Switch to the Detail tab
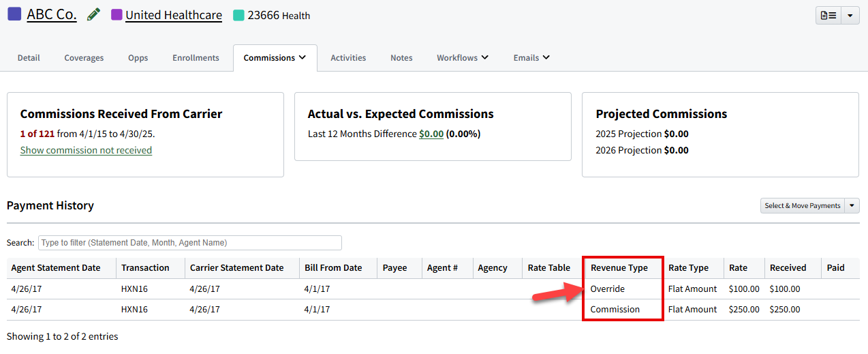The image size is (868, 354). [x=29, y=58]
